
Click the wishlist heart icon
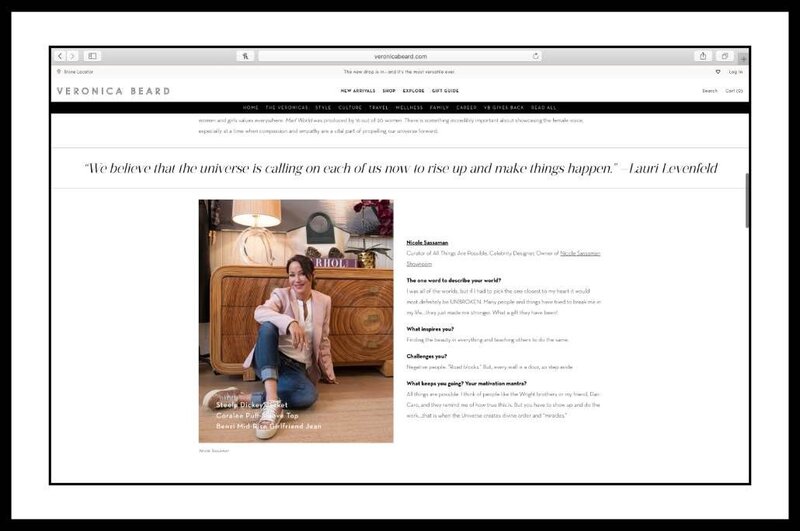coord(718,72)
